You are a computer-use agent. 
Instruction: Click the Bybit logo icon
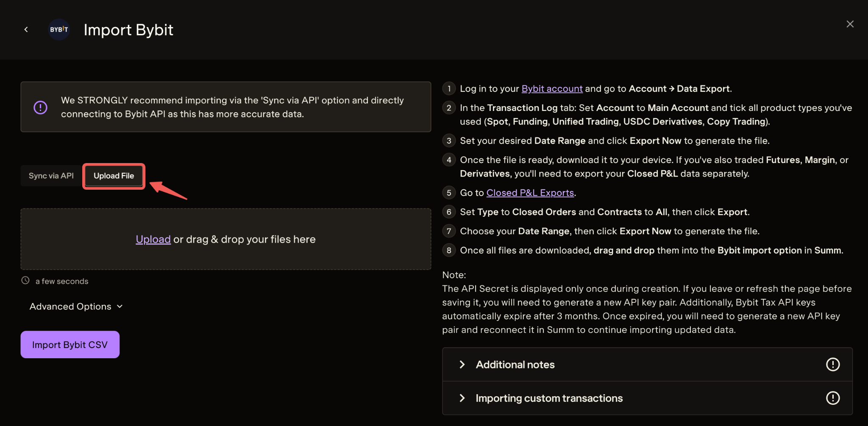pyautogui.click(x=59, y=30)
